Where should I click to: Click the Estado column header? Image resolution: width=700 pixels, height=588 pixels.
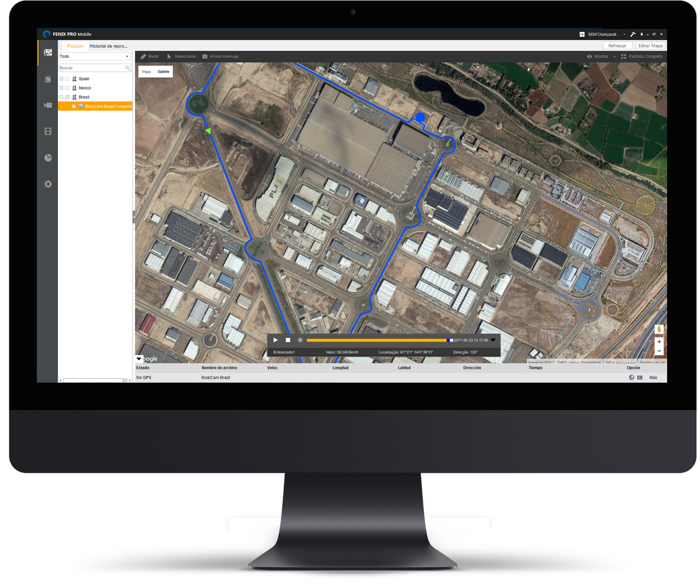143,368
